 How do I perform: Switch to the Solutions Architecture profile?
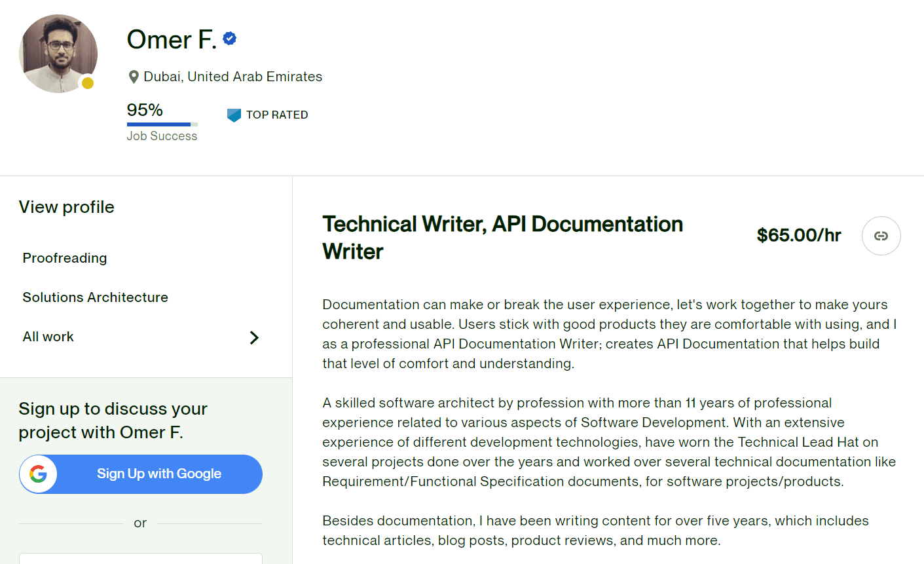(96, 297)
